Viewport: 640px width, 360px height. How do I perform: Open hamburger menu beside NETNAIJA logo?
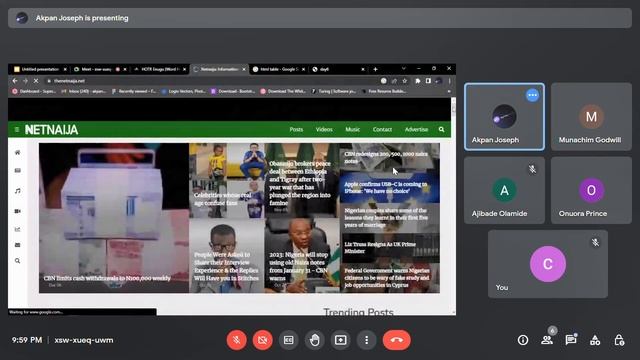(x=17, y=129)
